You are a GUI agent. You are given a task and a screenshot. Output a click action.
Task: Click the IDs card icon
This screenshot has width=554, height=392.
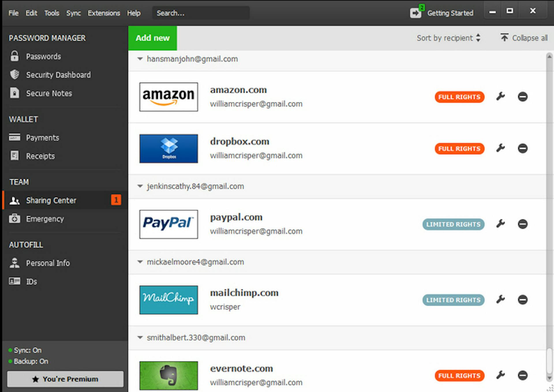(x=14, y=281)
